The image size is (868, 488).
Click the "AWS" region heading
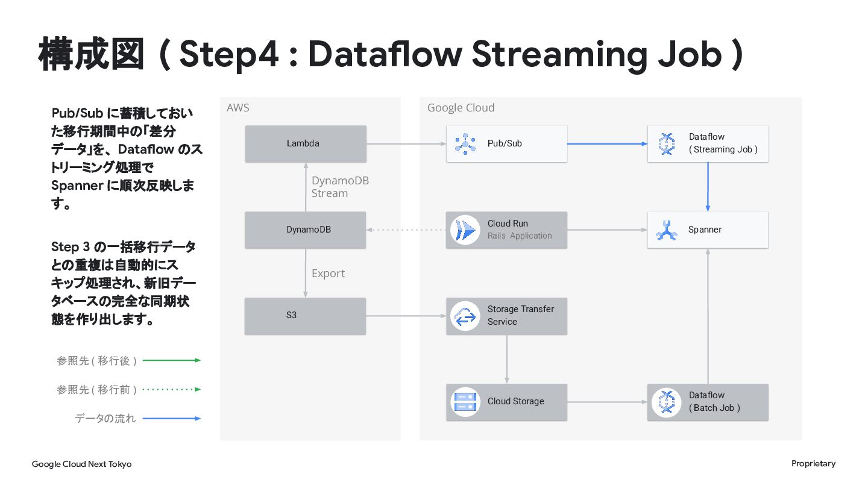237,108
